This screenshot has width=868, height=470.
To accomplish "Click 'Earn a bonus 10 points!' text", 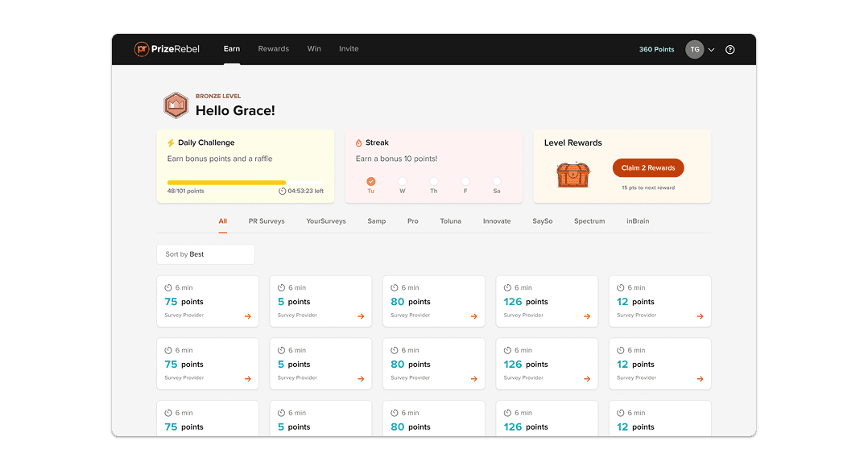I will click(396, 159).
